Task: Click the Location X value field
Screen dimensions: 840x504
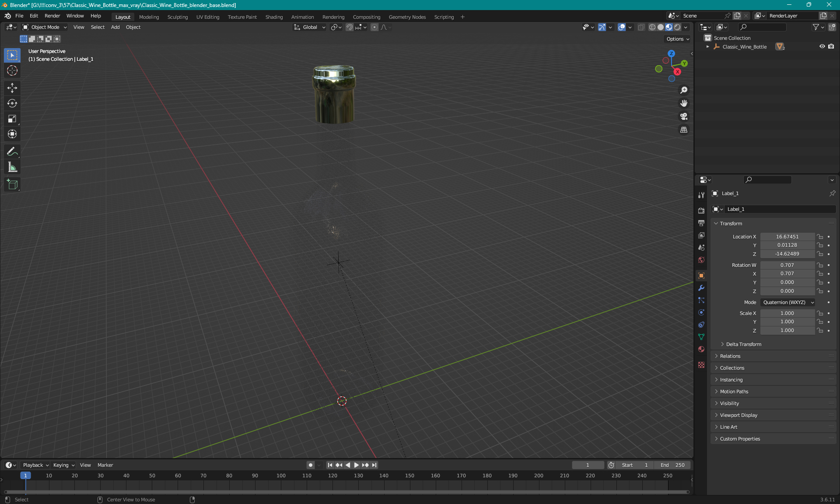Action: tap(787, 237)
